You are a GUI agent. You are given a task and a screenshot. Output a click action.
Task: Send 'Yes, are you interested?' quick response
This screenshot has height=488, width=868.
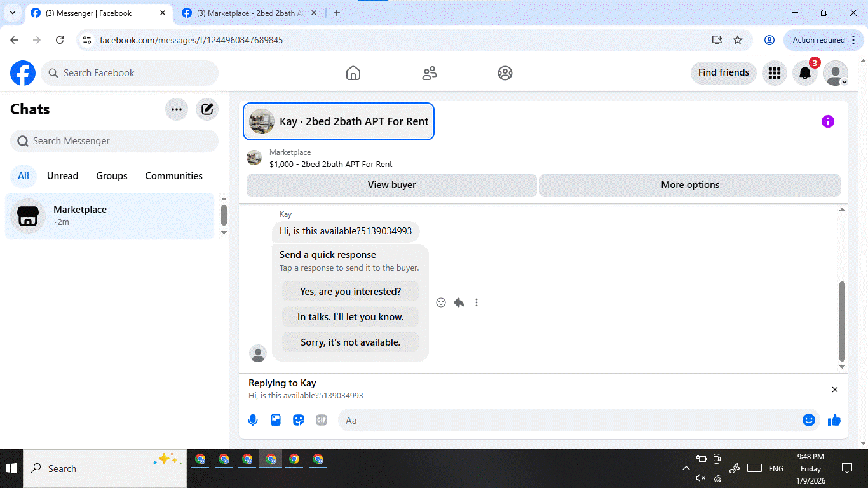351,292
